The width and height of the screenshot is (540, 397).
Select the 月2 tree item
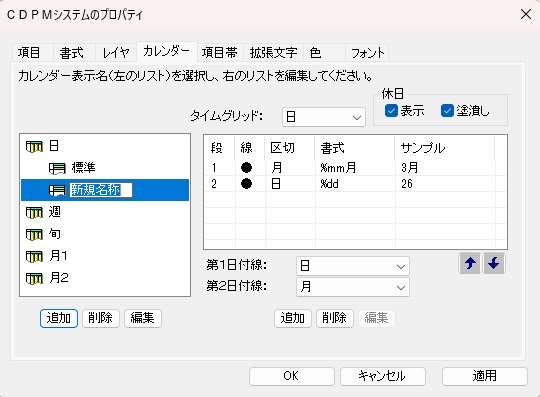click(58, 278)
